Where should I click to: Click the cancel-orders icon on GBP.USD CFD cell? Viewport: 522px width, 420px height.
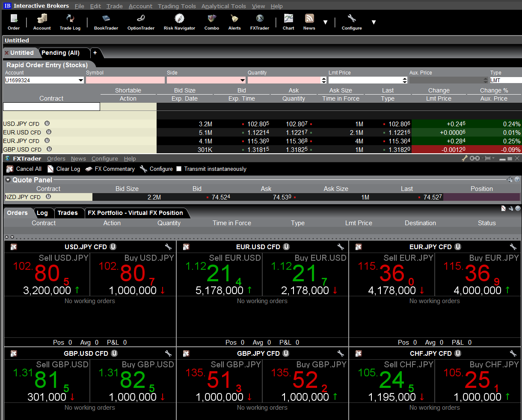point(14,353)
